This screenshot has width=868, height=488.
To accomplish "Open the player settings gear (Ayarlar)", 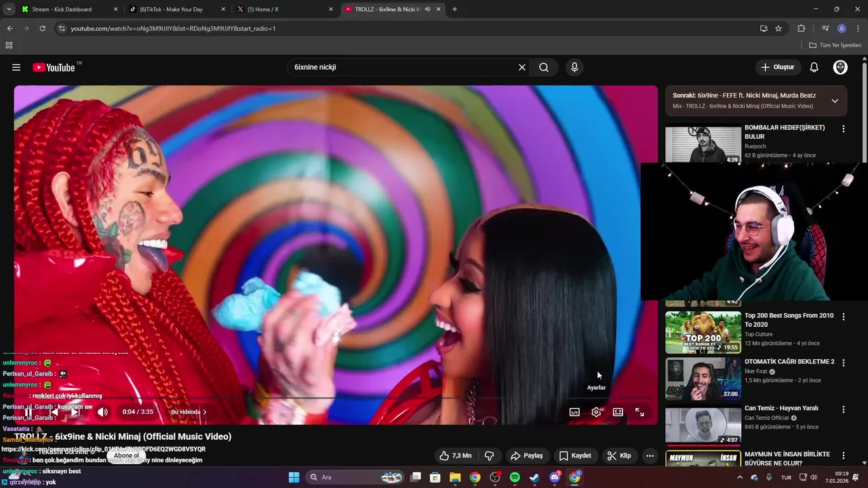I will 596,412.
